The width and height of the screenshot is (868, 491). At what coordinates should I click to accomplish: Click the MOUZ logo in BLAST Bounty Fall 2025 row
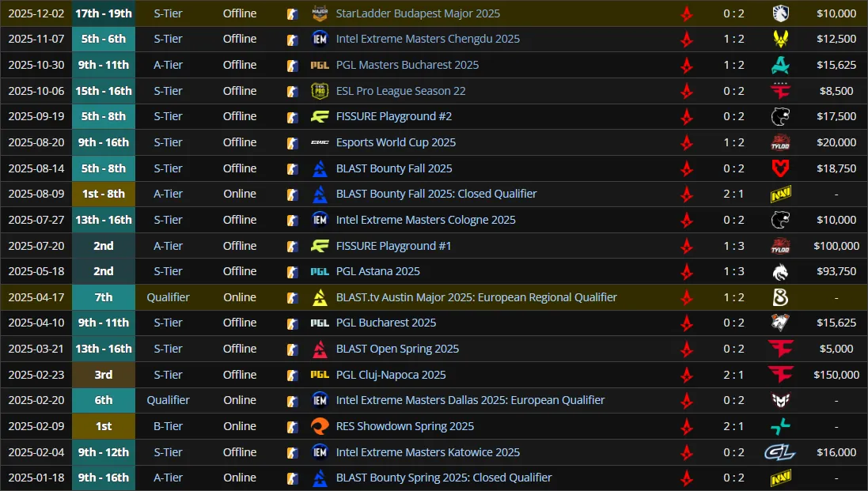pyautogui.click(x=780, y=168)
